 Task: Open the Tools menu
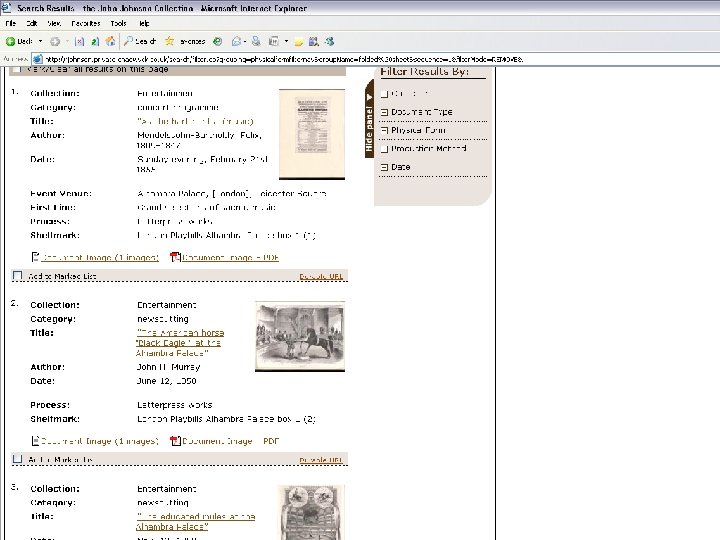[118, 23]
